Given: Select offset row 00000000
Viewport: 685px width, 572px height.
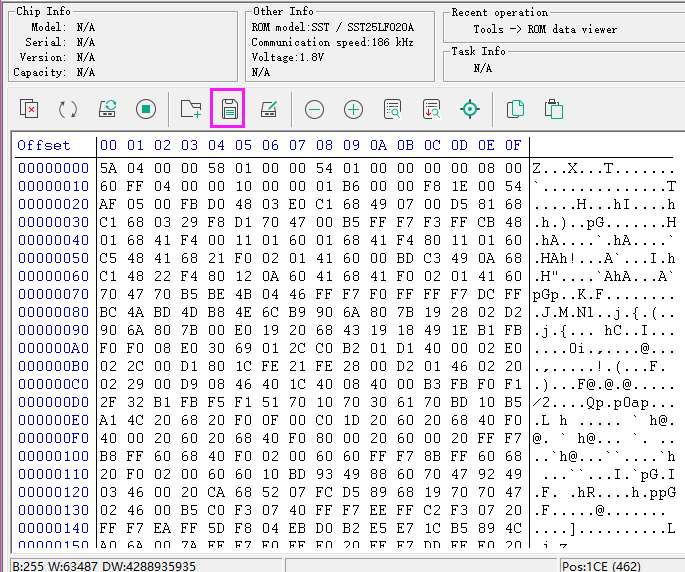Looking at the screenshot, I should point(53,168).
